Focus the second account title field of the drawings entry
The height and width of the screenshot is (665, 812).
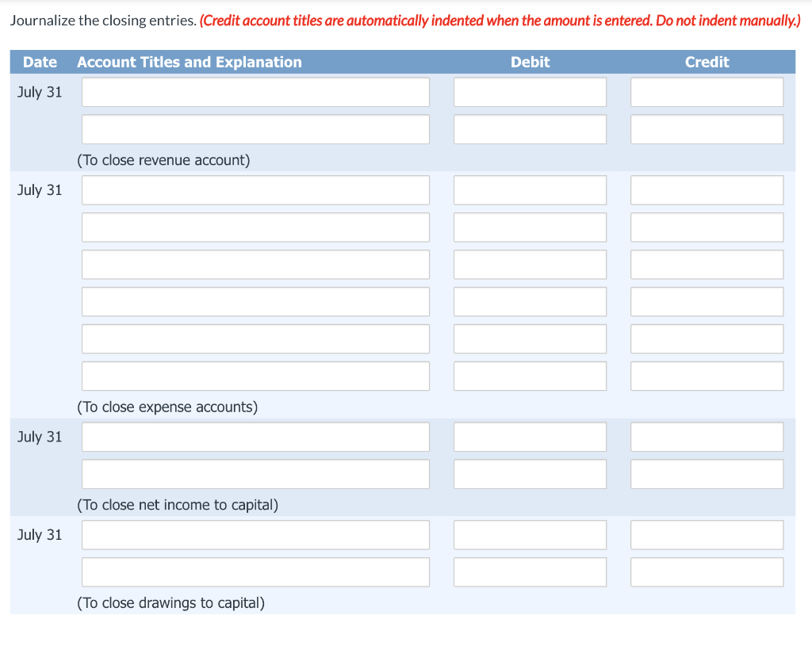[255, 571]
